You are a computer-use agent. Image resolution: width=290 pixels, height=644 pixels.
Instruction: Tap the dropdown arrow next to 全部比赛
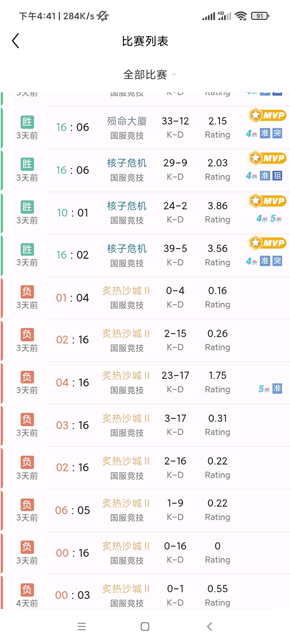tap(174, 75)
